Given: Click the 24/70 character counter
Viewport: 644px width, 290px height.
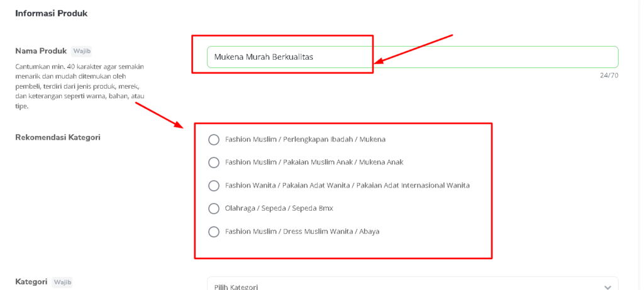Looking at the screenshot, I should (x=608, y=75).
